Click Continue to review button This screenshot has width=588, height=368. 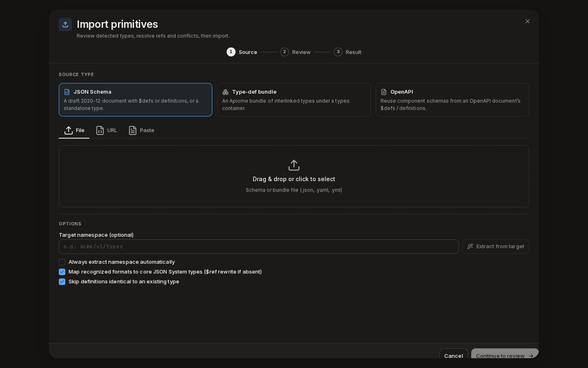(x=505, y=354)
